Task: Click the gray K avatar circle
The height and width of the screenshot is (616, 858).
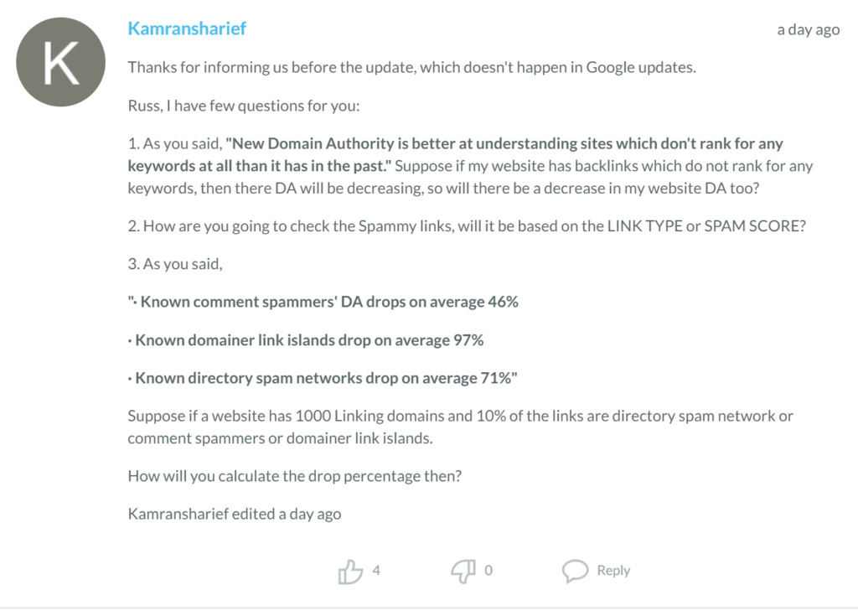Action: [x=60, y=62]
